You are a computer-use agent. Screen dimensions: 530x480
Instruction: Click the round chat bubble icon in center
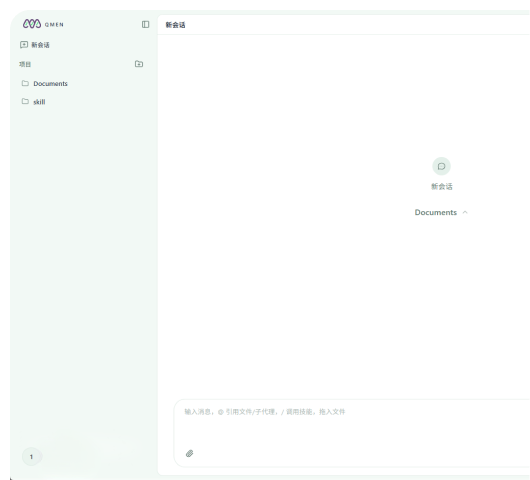pyautogui.click(x=441, y=166)
